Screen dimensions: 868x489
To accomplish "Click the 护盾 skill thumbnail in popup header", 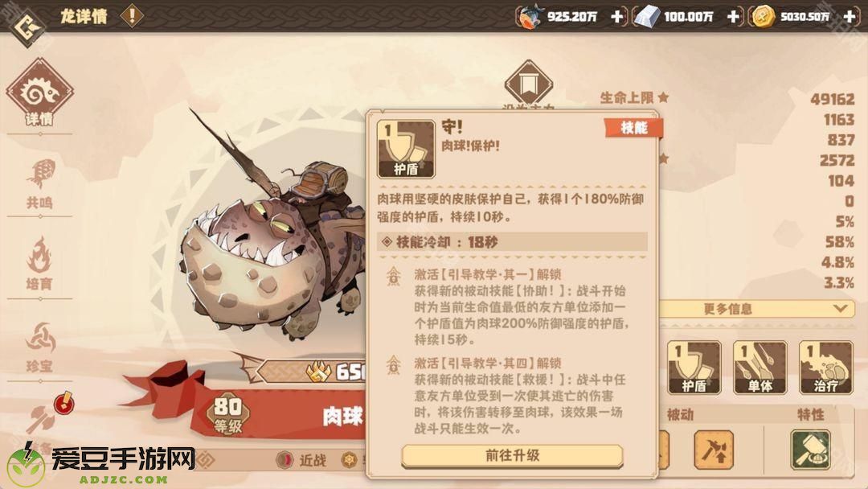I will 406,150.
